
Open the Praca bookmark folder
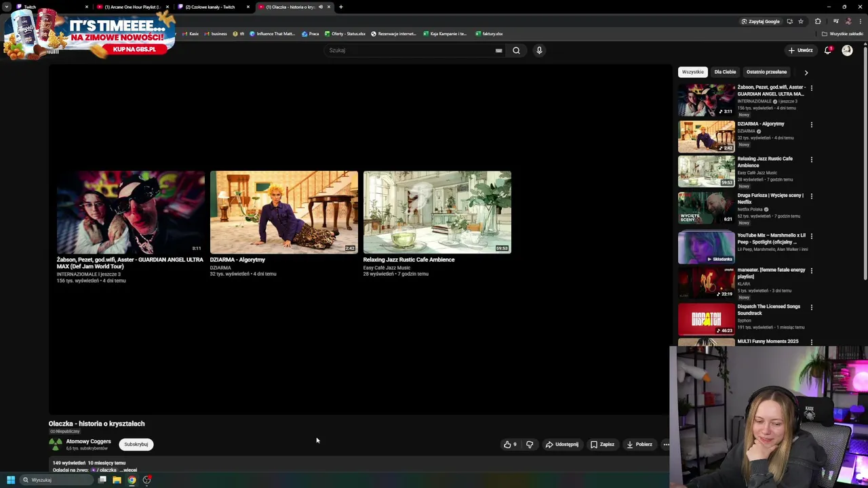pyautogui.click(x=310, y=34)
